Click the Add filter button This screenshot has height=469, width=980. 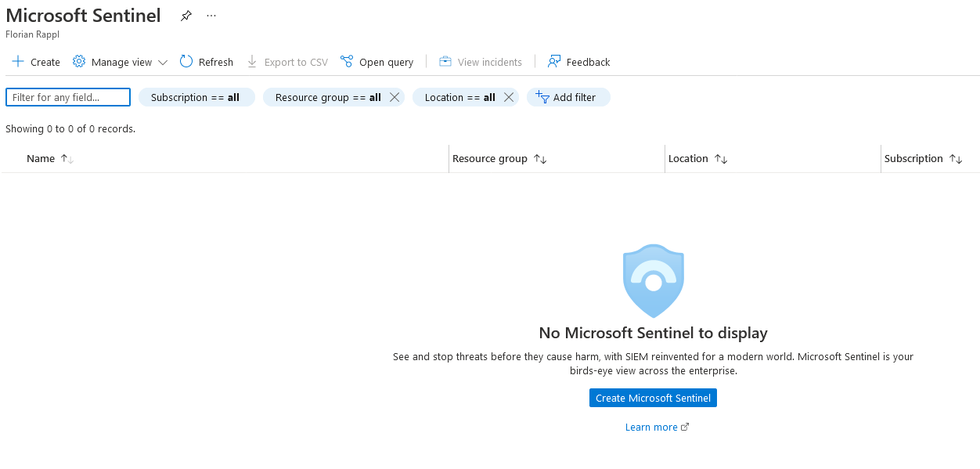coord(568,97)
